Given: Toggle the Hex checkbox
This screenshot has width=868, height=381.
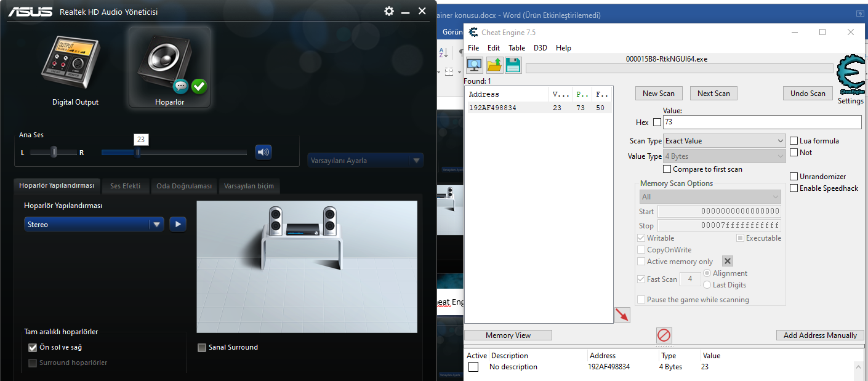Looking at the screenshot, I should pyautogui.click(x=657, y=122).
